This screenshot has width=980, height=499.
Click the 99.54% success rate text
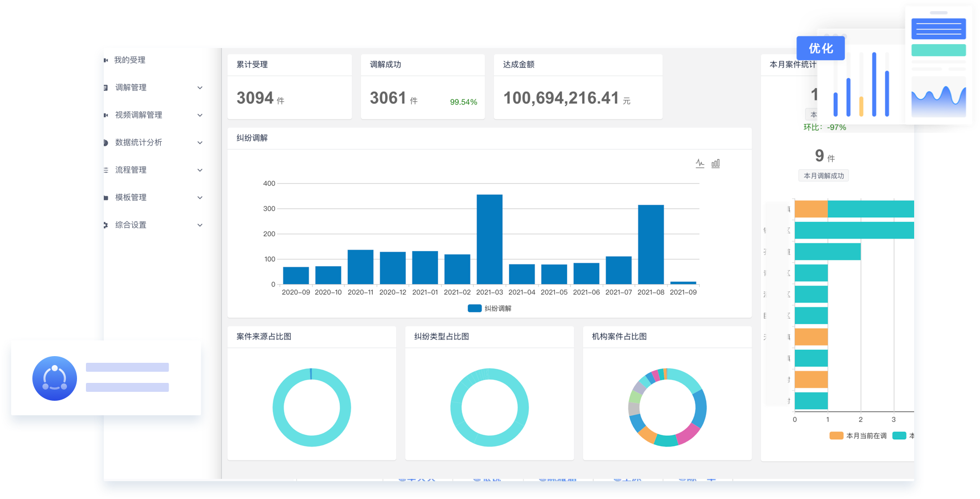tap(463, 102)
